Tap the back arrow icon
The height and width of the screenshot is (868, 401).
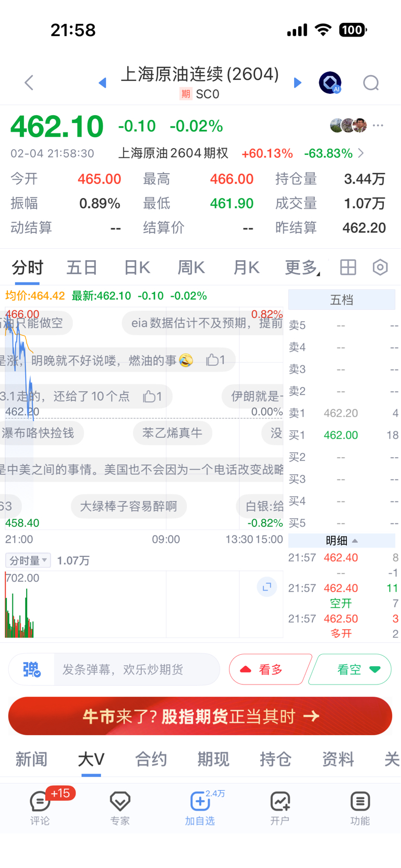pyautogui.click(x=29, y=82)
